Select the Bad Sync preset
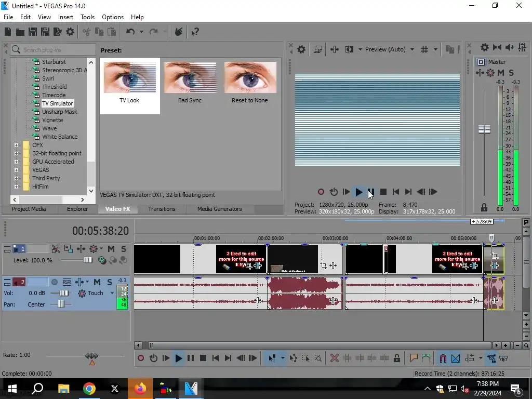532x399 pixels. 190,83
